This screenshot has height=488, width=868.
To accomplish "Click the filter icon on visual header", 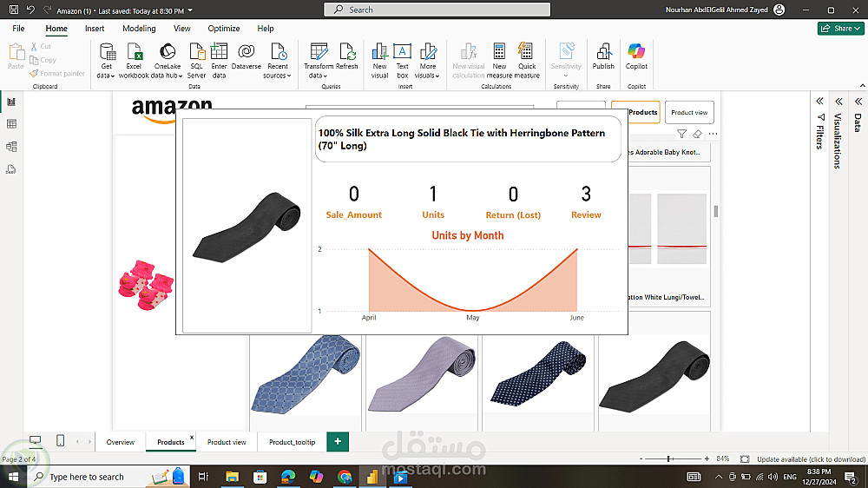I will click(x=682, y=134).
